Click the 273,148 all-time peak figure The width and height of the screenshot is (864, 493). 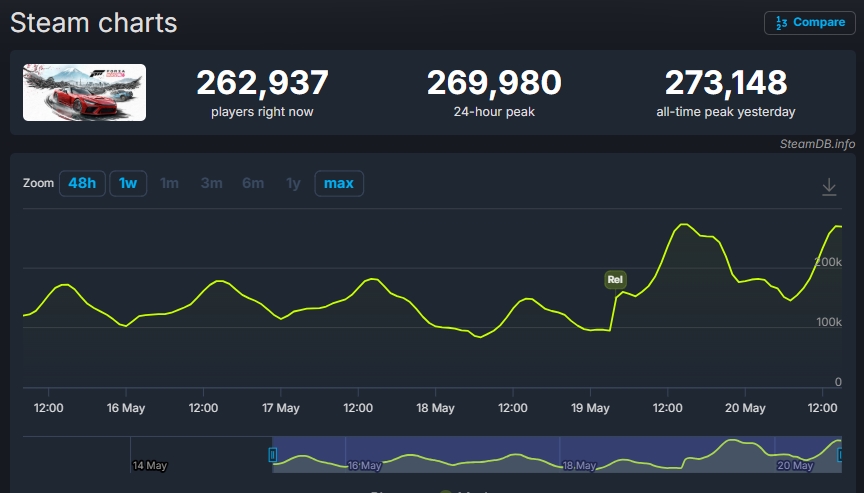point(726,83)
